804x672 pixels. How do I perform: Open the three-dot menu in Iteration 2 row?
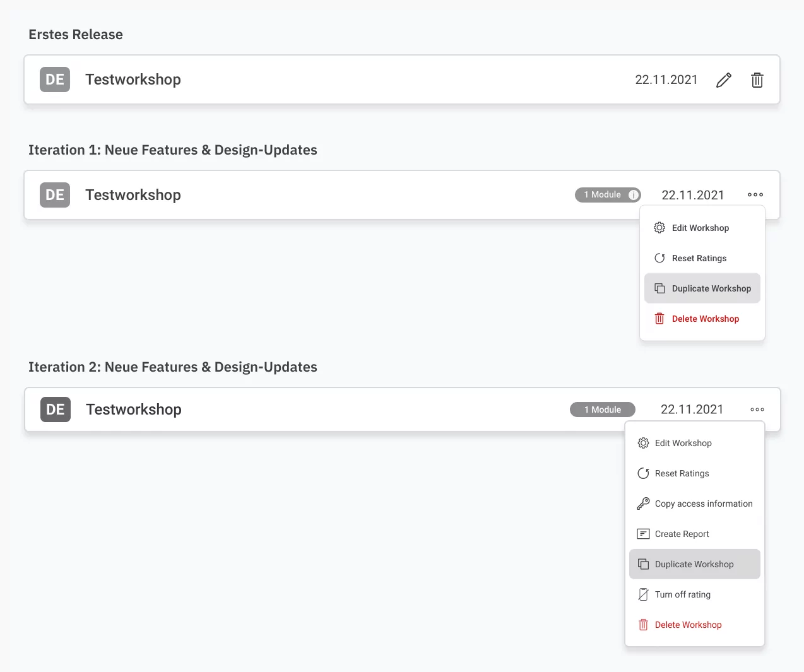757,410
